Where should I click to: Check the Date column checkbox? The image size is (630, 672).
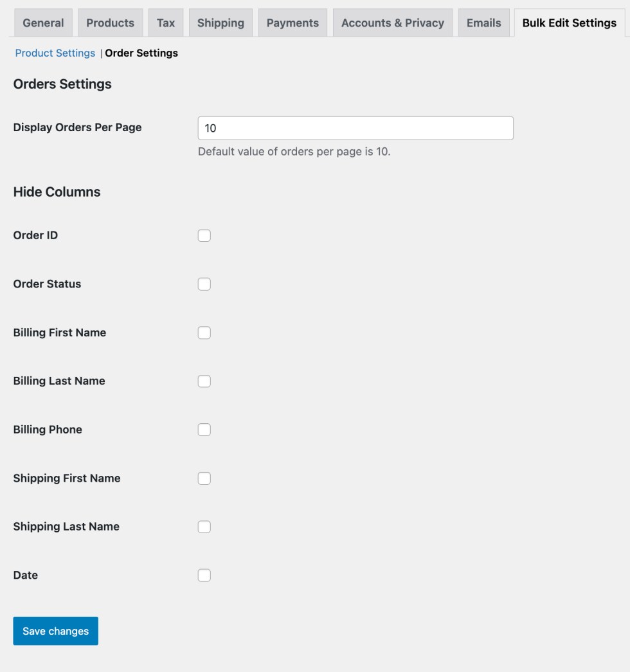point(204,576)
